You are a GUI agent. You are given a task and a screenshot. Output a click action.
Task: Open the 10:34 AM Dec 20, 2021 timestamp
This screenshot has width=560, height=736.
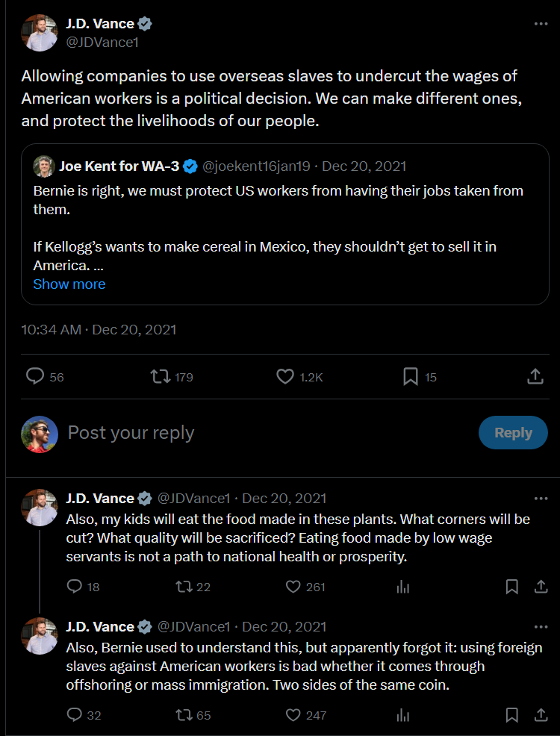[99, 329]
